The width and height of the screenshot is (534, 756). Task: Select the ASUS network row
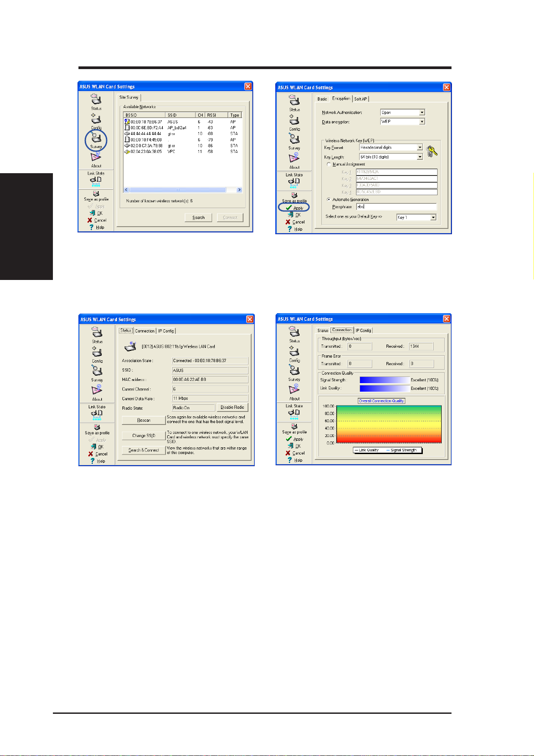(x=182, y=122)
